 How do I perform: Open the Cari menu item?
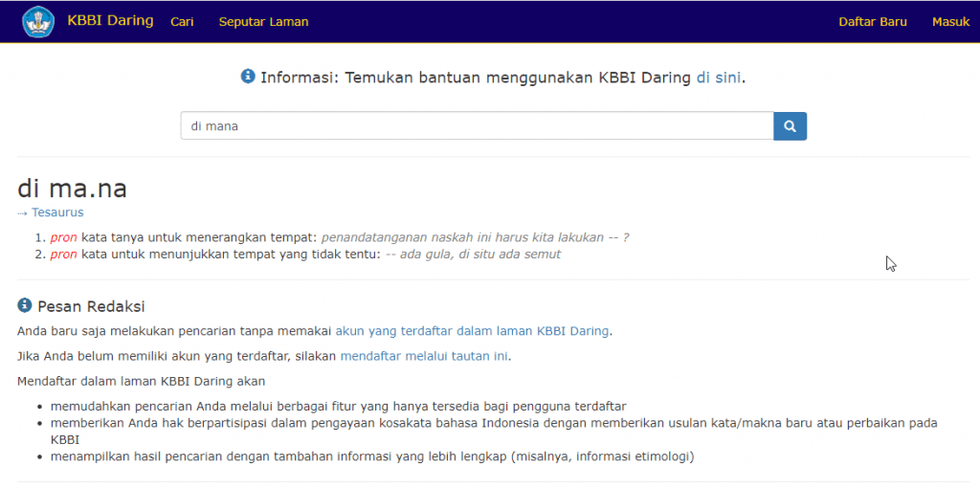click(182, 22)
